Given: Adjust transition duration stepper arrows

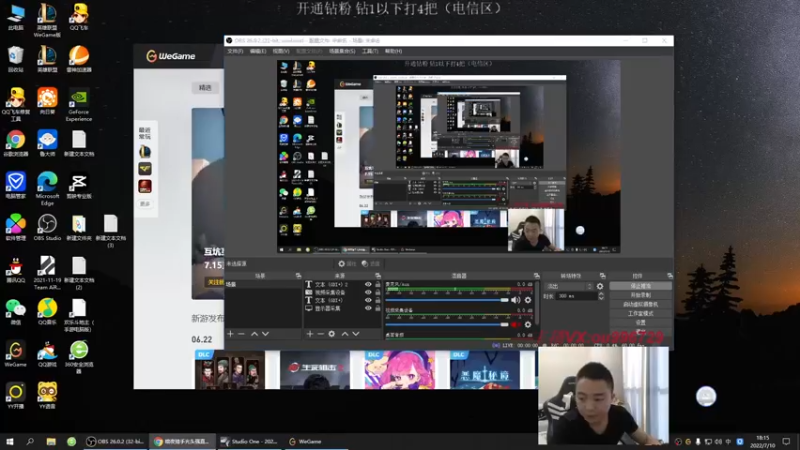Looking at the screenshot, I should coord(601,296).
